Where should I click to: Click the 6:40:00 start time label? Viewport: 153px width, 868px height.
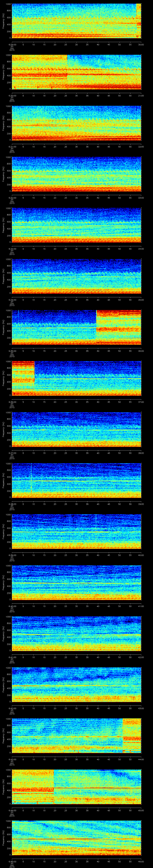tap(12, 606)
